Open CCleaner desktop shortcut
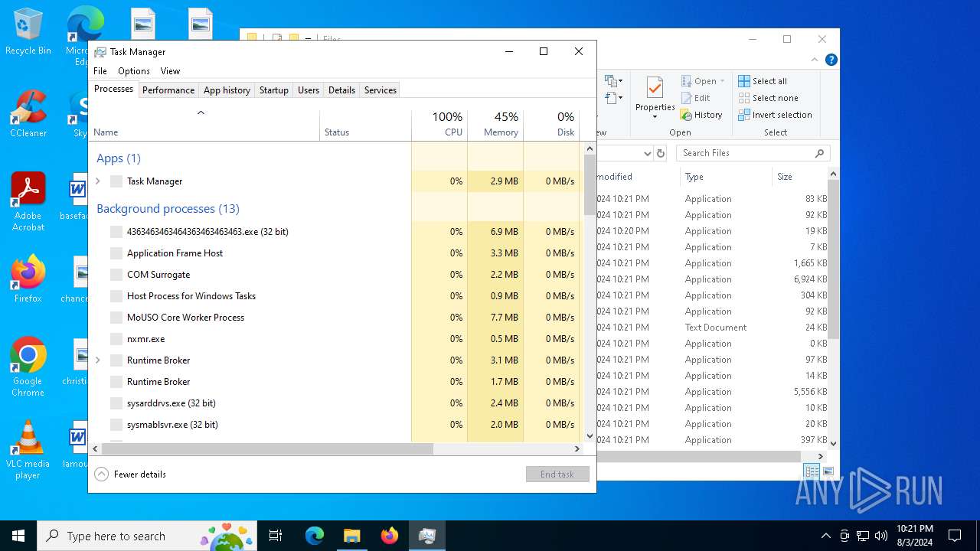The height and width of the screenshot is (551, 980). [x=28, y=114]
